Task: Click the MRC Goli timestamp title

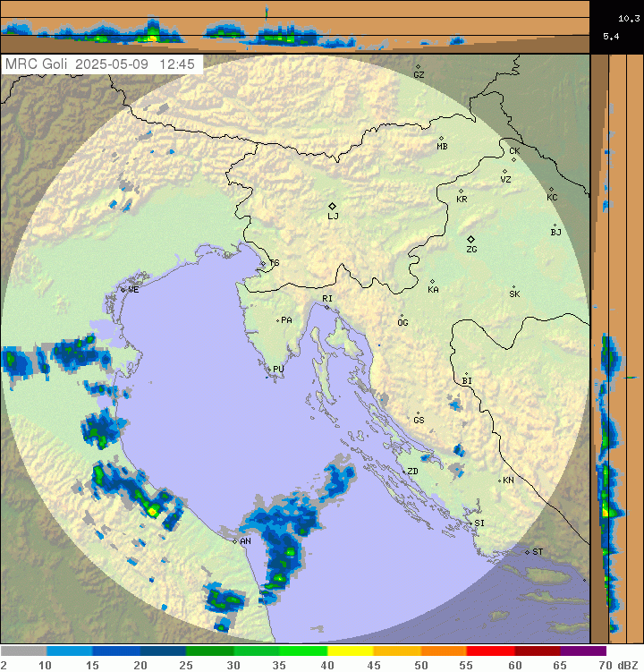Action: click(100, 64)
